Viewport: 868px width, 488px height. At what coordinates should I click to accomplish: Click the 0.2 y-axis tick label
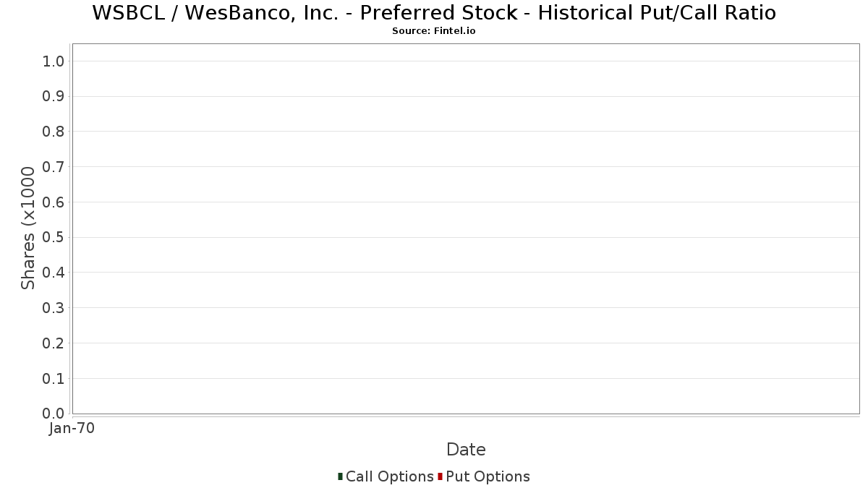click(54, 343)
